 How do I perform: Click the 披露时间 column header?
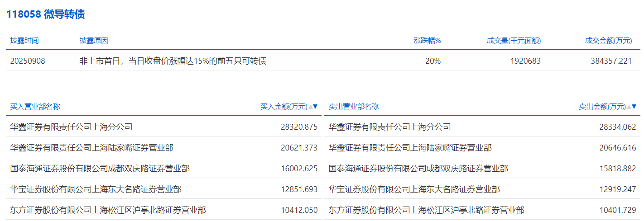click(24, 41)
